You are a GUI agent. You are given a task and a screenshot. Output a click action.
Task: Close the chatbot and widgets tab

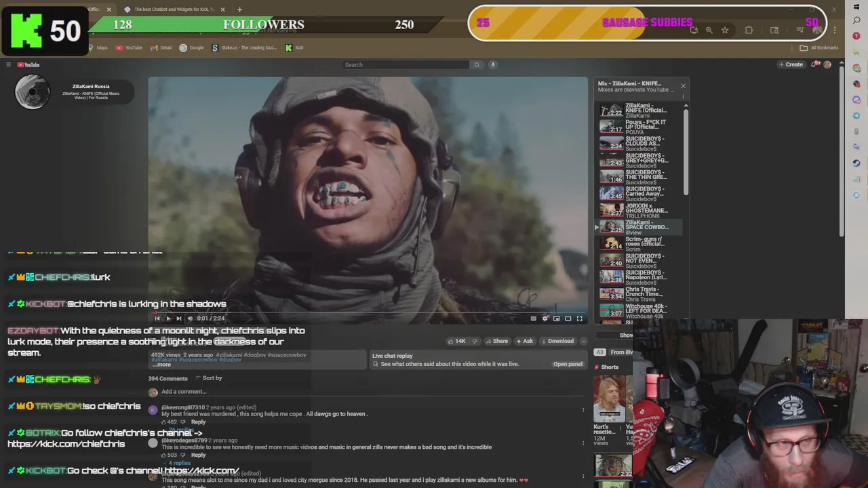tap(222, 9)
